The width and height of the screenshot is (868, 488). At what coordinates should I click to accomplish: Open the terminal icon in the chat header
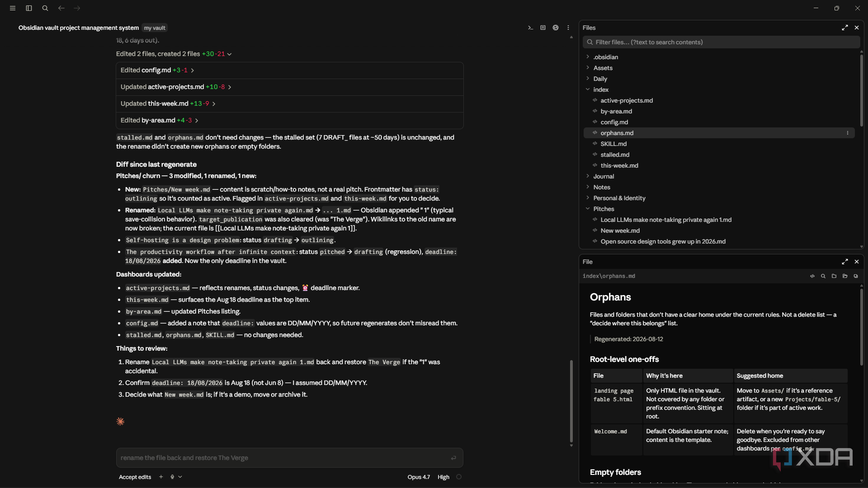pyautogui.click(x=530, y=28)
